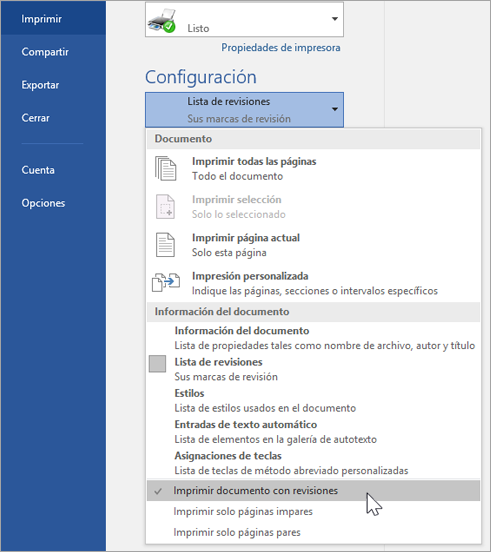
Task: Click 'Lista de elementos en la galería de autotexto'
Action: click(276, 439)
